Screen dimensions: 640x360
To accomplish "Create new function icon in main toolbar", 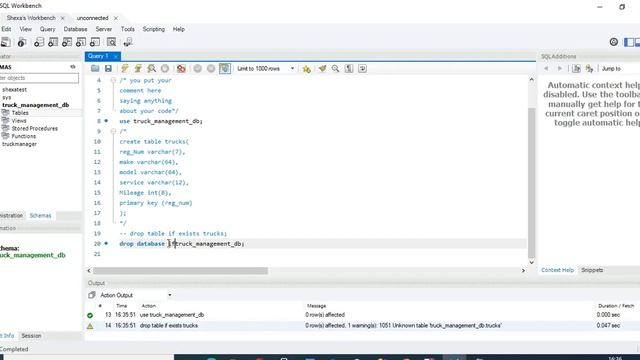I will tap(95, 42).
